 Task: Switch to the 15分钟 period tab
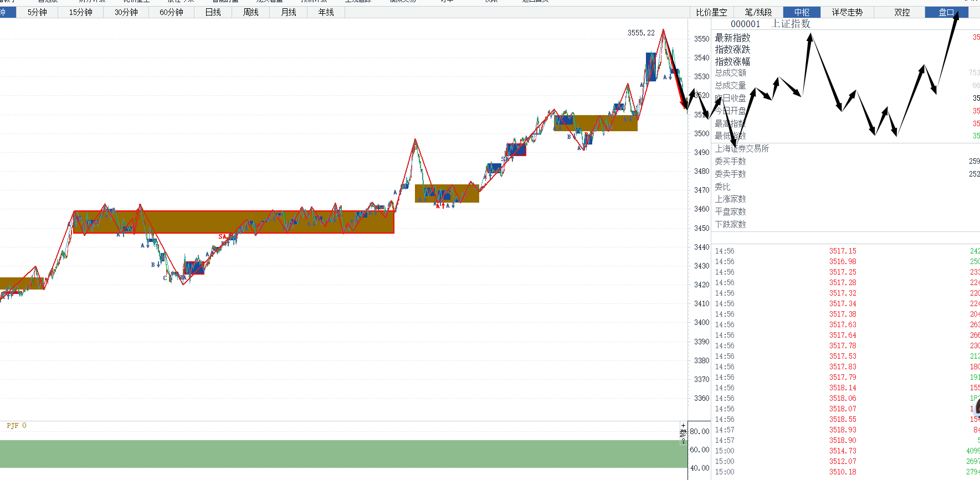(x=80, y=12)
